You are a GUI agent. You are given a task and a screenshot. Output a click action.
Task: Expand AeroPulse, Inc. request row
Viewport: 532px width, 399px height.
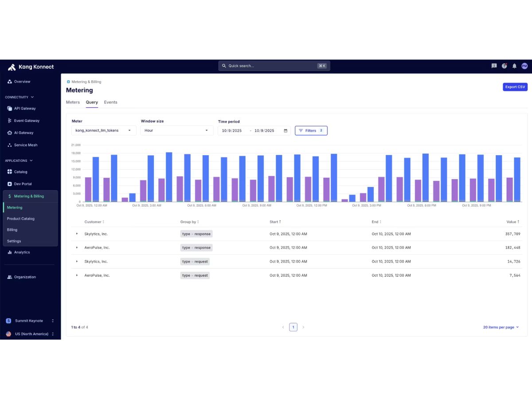pos(77,275)
